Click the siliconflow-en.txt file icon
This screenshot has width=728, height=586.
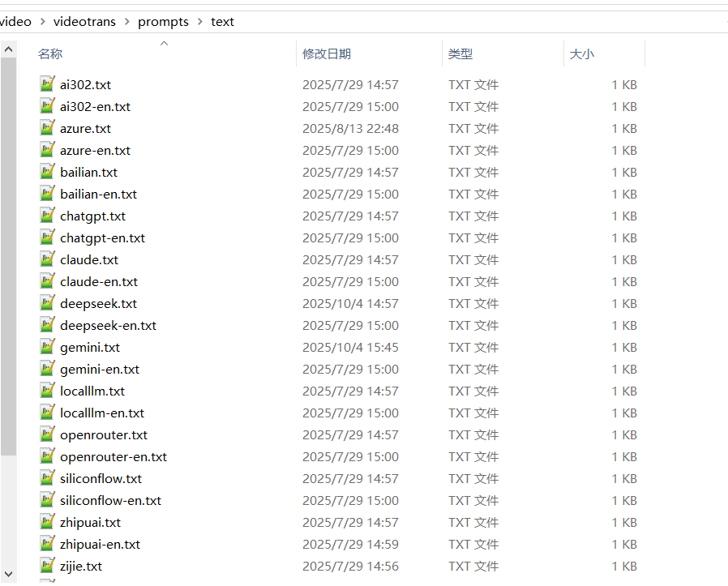(x=47, y=500)
